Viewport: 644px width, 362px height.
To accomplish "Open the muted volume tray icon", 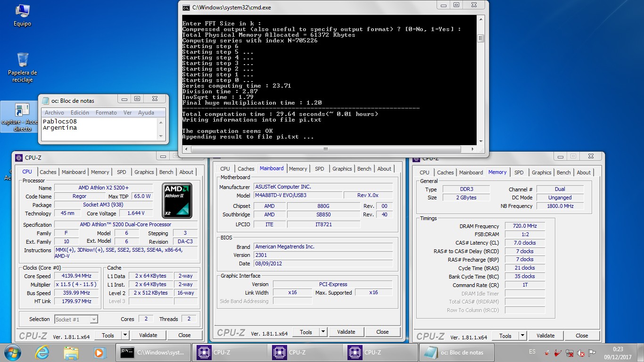I will tap(581, 353).
